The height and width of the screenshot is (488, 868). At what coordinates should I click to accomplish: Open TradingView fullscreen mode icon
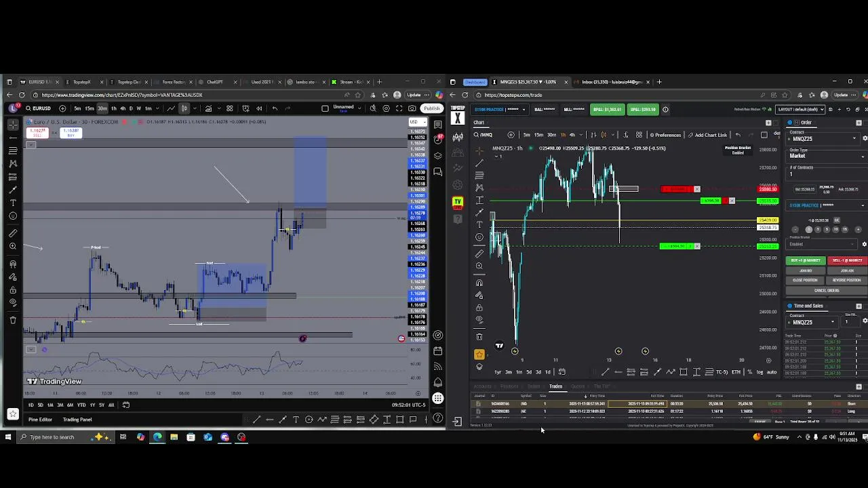point(399,108)
